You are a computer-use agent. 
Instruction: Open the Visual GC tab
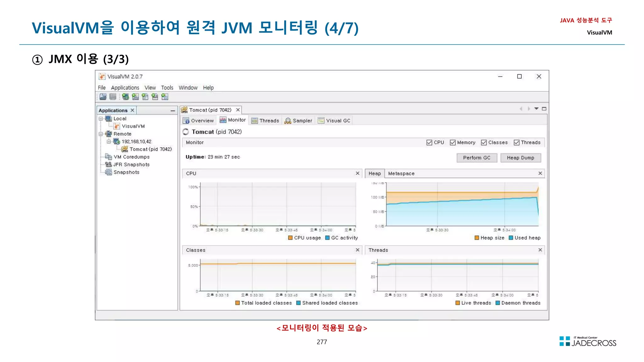tap(334, 121)
